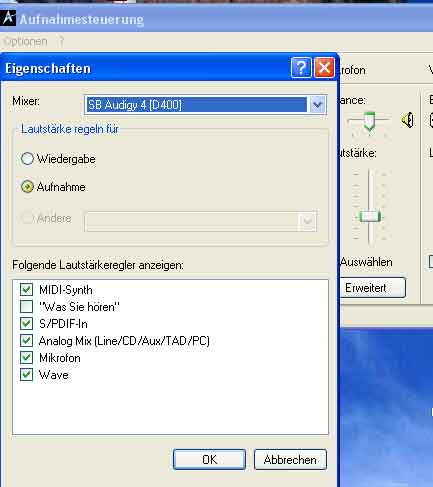The height and width of the screenshot is (487, 433).
Task: Uncheck the Mikrofon checkbox
Action: 26,357
